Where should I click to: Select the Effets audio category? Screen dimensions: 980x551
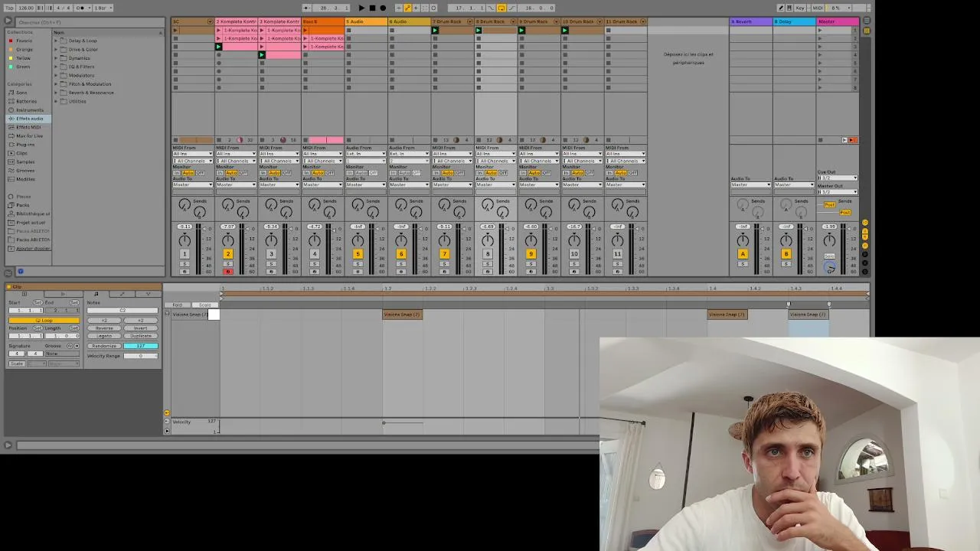[x=29, y=119]
